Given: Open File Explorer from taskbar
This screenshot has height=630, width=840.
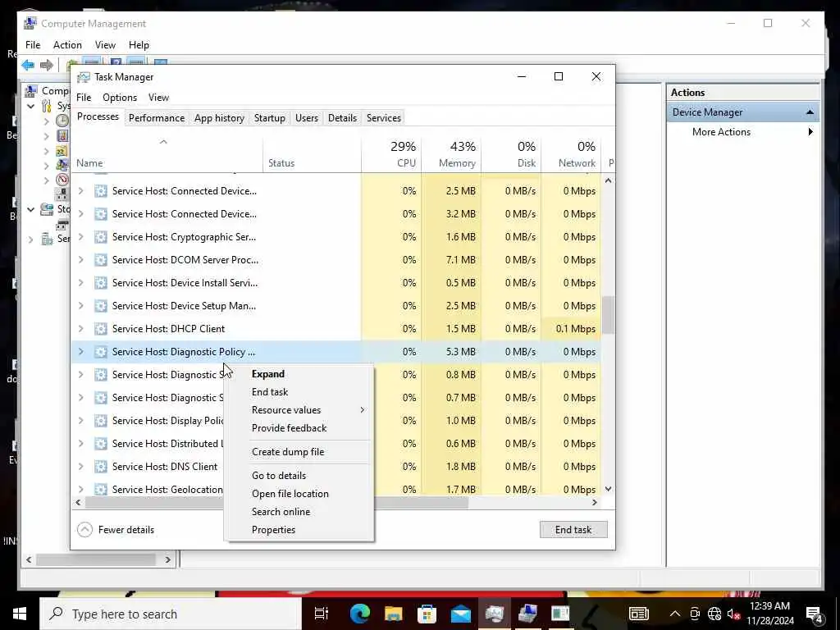Looking at the screenshot, I should click(x=394, y=614).
